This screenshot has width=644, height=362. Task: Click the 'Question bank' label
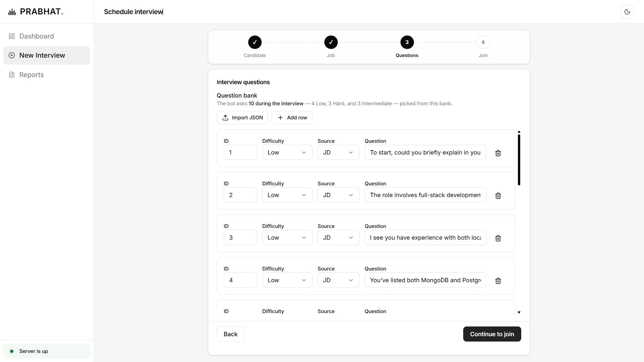pos(237,96)
